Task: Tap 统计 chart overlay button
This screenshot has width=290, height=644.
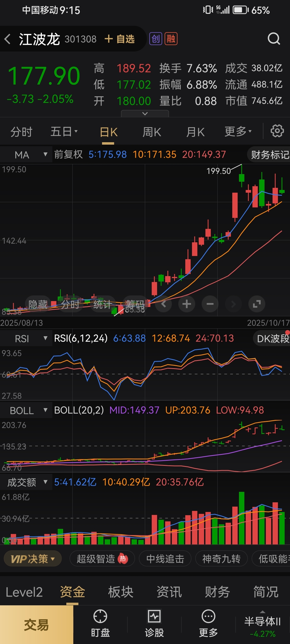Action: coord(103,304)
